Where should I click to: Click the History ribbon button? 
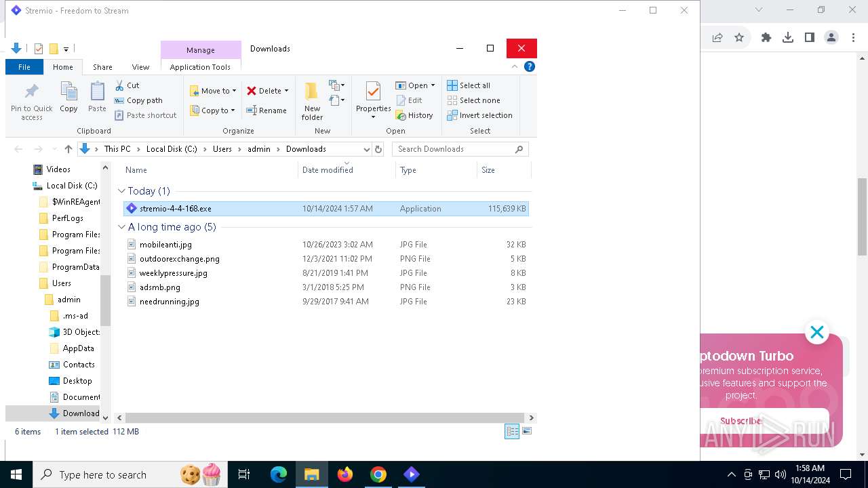414,115
